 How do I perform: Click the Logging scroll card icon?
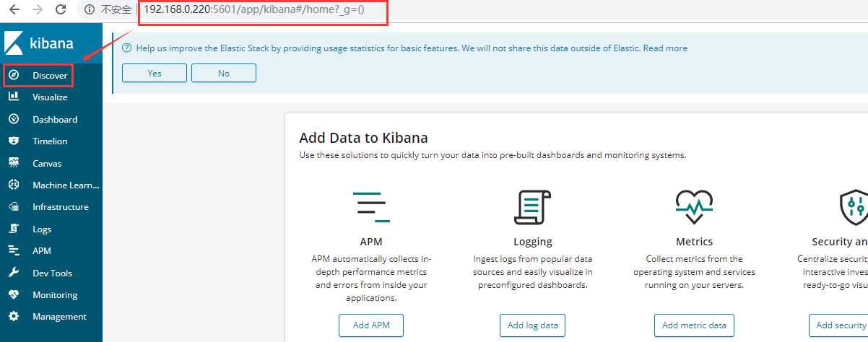[532, 208]
